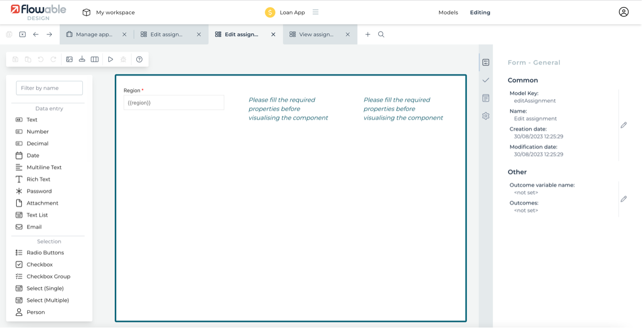
Task: Choose Checkbox Group component from palette
Action: tap(48, 276)
